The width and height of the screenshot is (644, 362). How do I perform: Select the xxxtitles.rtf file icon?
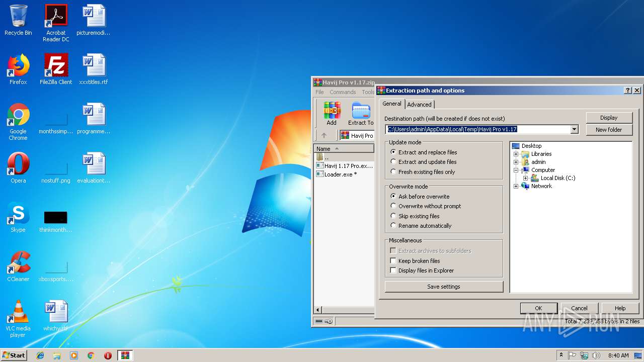tap(94, 69)
